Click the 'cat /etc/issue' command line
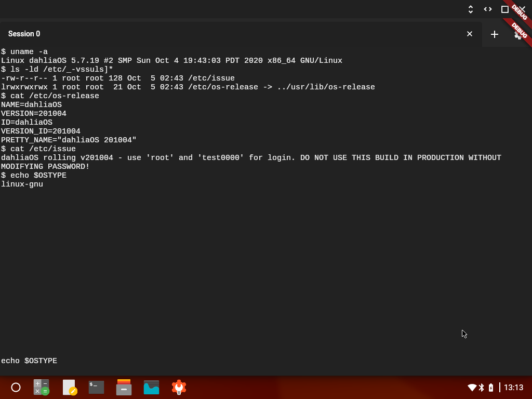The image size is (532, 399). 38,149
